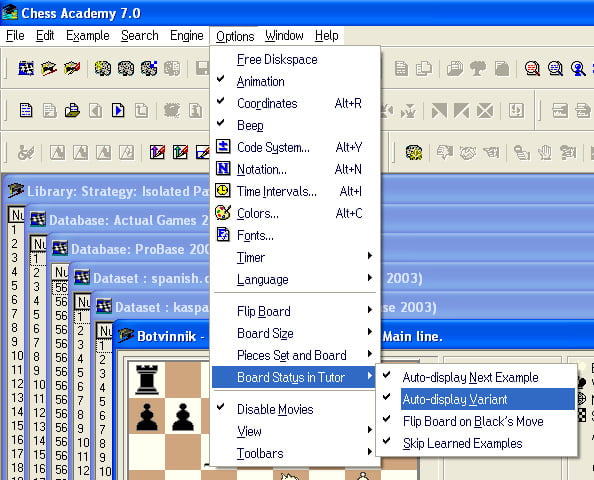Click the yellow brain icon in lower toolbar
Screen dimensions: 594x480
pyautogui.click(x=414, y=152)
